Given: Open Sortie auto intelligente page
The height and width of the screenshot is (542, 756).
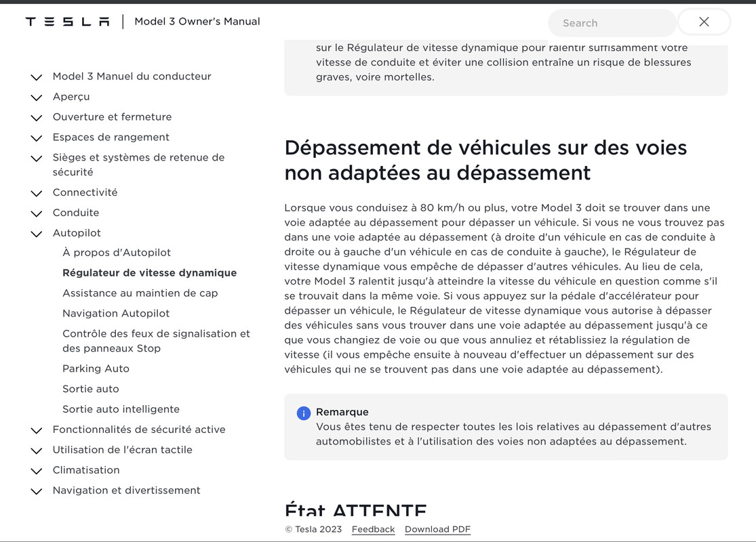Looking at the screenshot, I should pos(121,409).
